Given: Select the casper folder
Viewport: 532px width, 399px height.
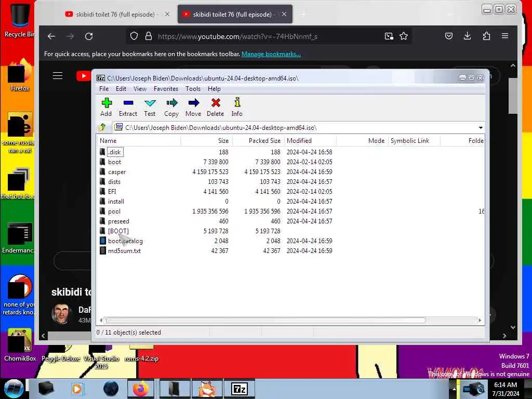Looking at the screenshot, I should [x=117, y=172].
